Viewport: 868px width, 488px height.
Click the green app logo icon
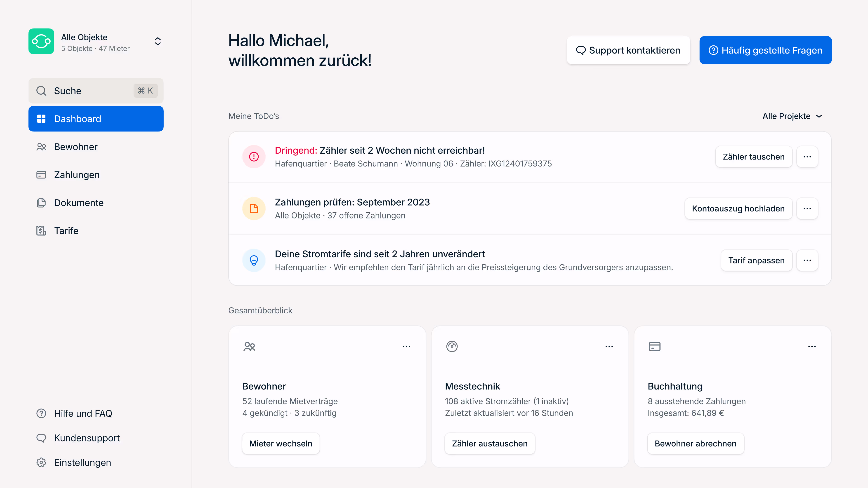[x=41, y=41]
